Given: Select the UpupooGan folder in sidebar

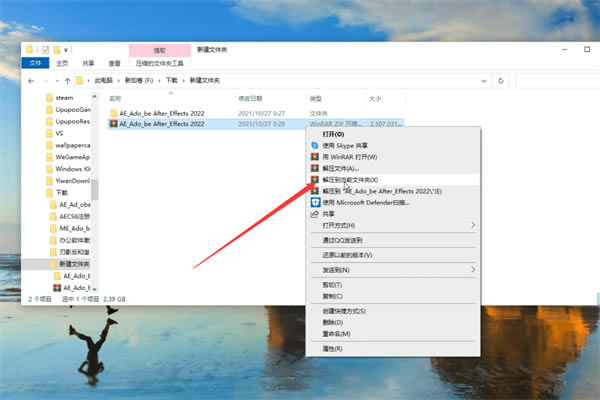Looking at the screenshot, I should 68,110.
